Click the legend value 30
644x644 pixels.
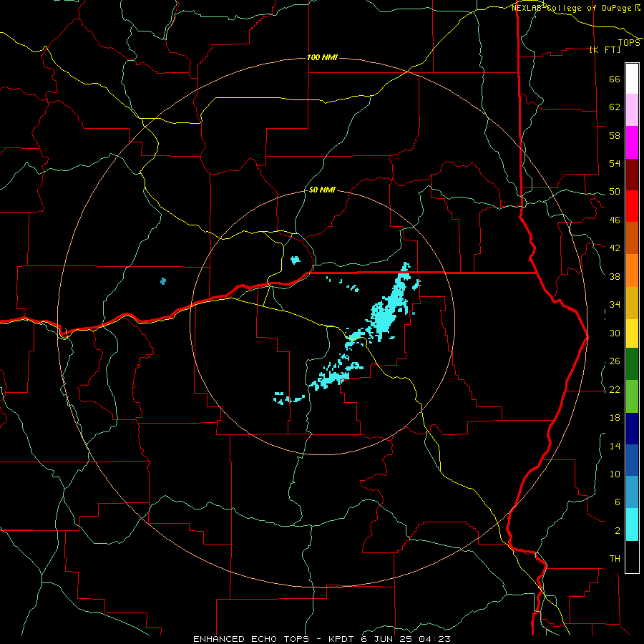(x=615, y=333)
